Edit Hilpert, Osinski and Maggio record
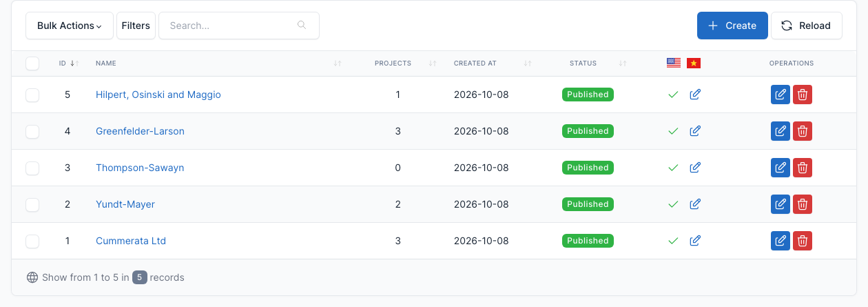The height and width of the screenshot is (307, 868). point(781,95)
